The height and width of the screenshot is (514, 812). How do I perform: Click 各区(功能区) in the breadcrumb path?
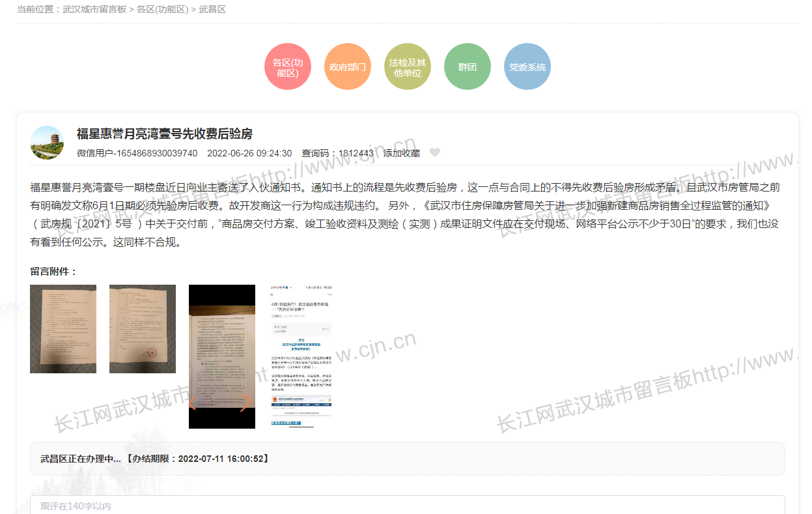point(162,10)
